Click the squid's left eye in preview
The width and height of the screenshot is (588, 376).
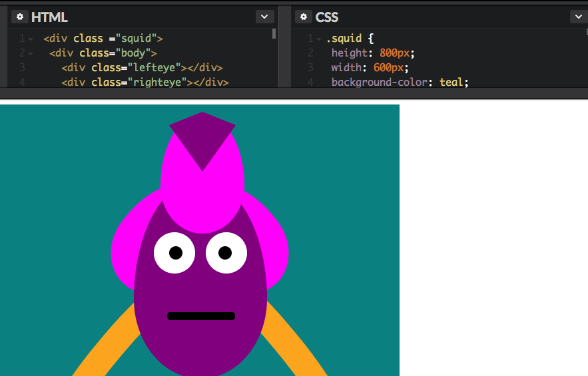[174, 253]
